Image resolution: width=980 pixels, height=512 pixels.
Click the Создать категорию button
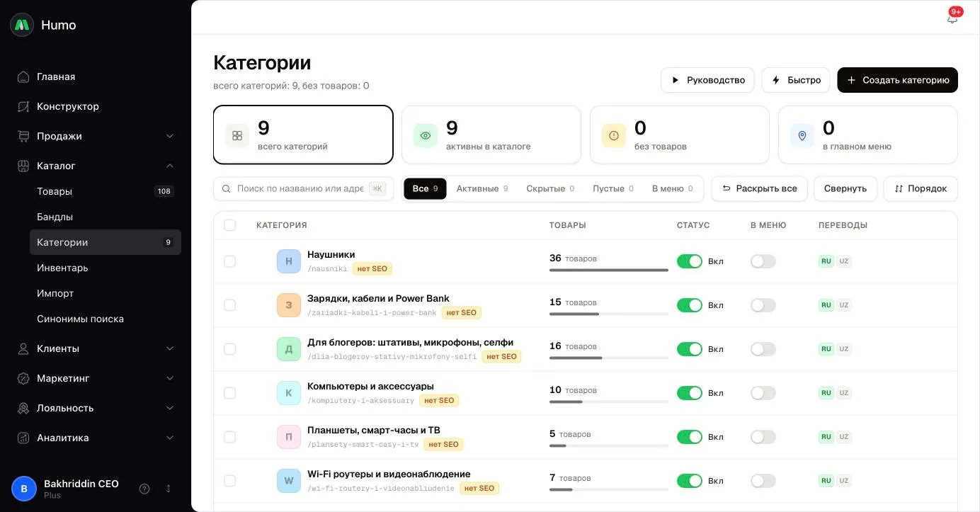tap(897, 80)
